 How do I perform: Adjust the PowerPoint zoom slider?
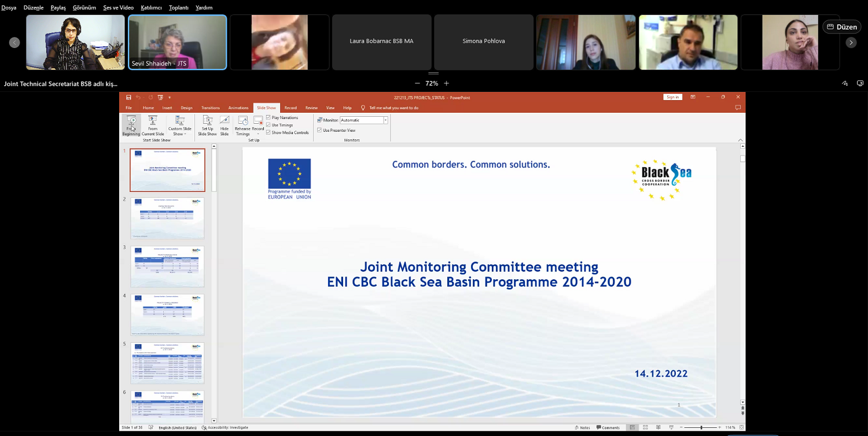tap(701, 427)
